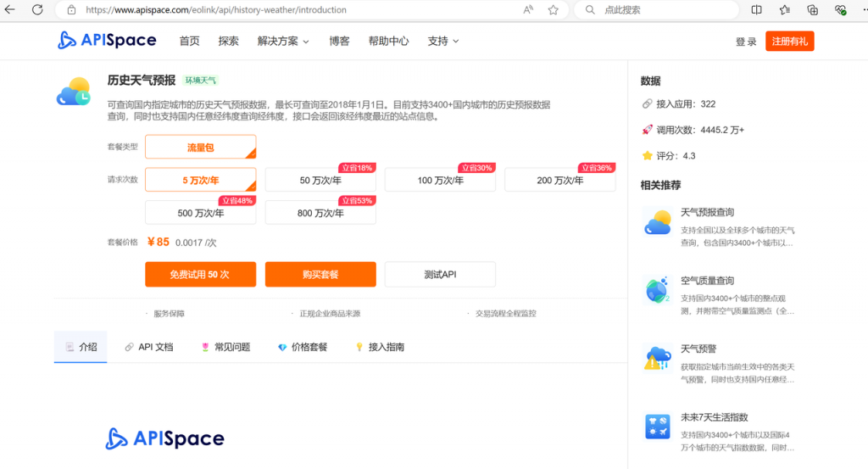
Task: Select the 50 万次/年 request option
Action: pos(320,181)
